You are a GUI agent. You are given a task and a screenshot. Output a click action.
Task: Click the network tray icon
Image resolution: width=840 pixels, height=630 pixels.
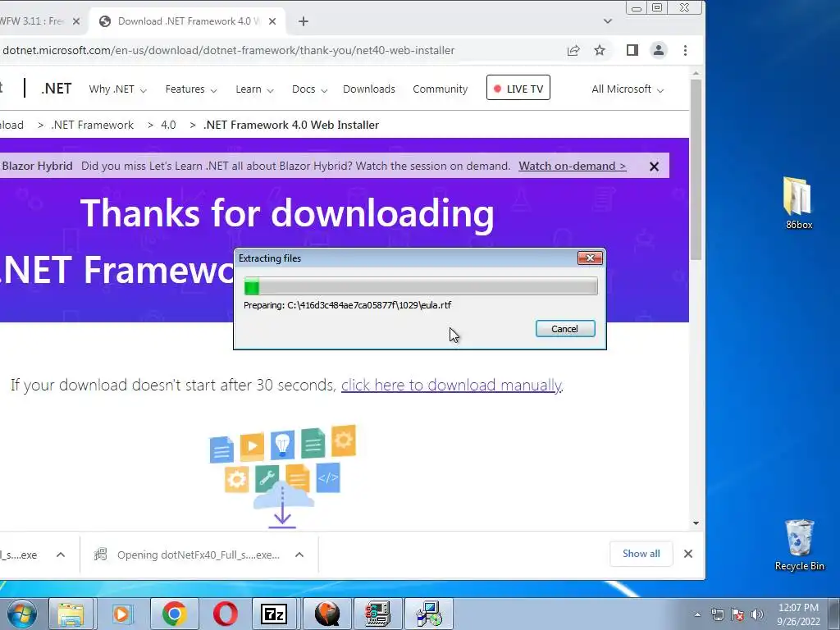click(x=717, y=614)
